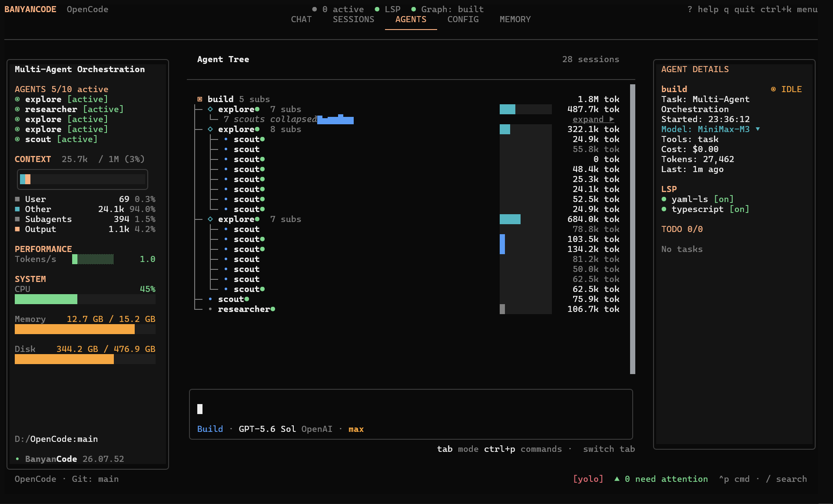Viewport: 833px width, 504px height.
Task: Click the orange square icon beside build
Action: point(200,99)
